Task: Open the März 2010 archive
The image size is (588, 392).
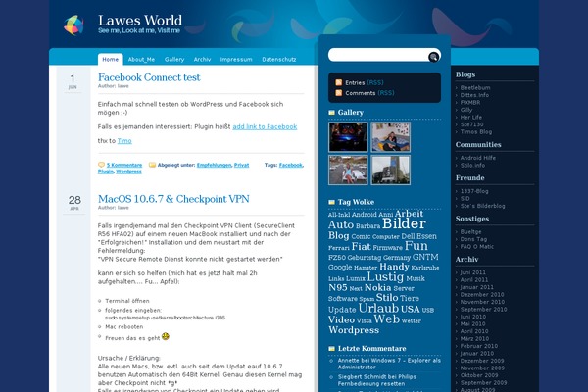Action: pyautogui.click(x=474, y=339)
